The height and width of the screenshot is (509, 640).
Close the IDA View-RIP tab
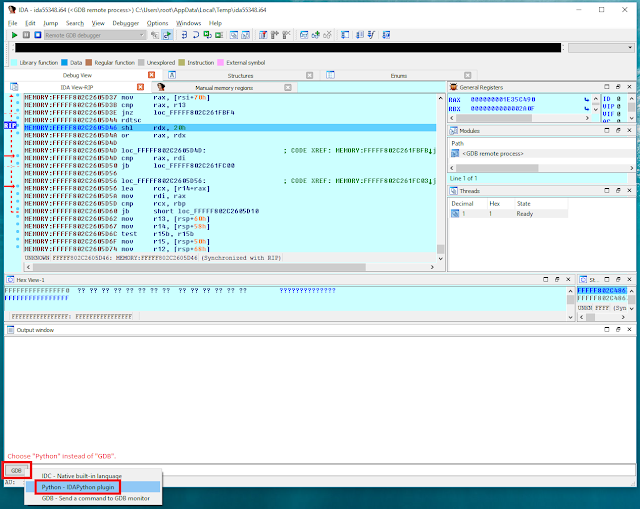140,87
